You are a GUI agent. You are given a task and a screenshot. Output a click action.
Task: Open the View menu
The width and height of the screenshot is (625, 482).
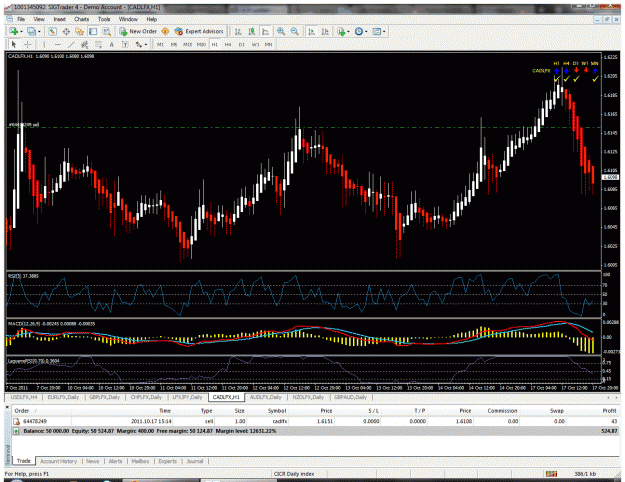pyautogui.click(x=39, y=19)
